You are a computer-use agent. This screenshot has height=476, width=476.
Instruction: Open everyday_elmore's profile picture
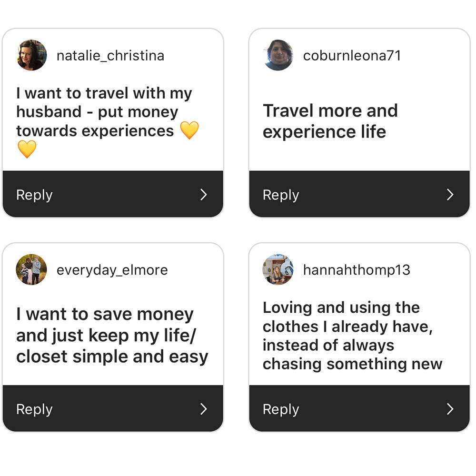tap(31, 269)
